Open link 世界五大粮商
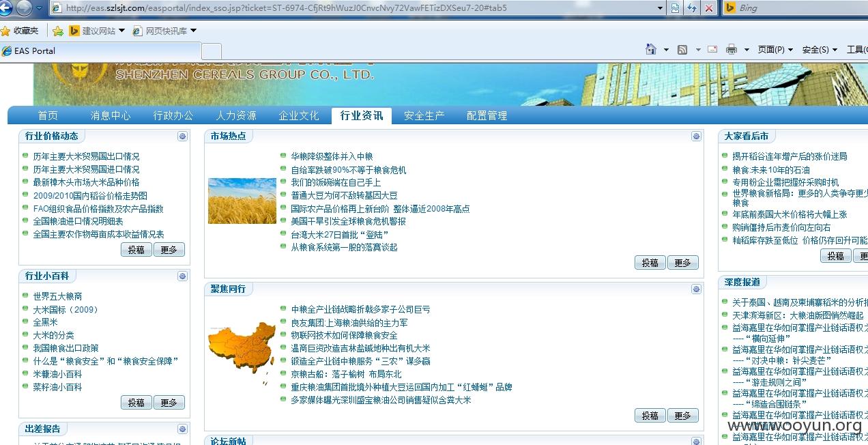The width and height of the screenshot is (868, 445). pyautogui.click(x=57, y=296)
